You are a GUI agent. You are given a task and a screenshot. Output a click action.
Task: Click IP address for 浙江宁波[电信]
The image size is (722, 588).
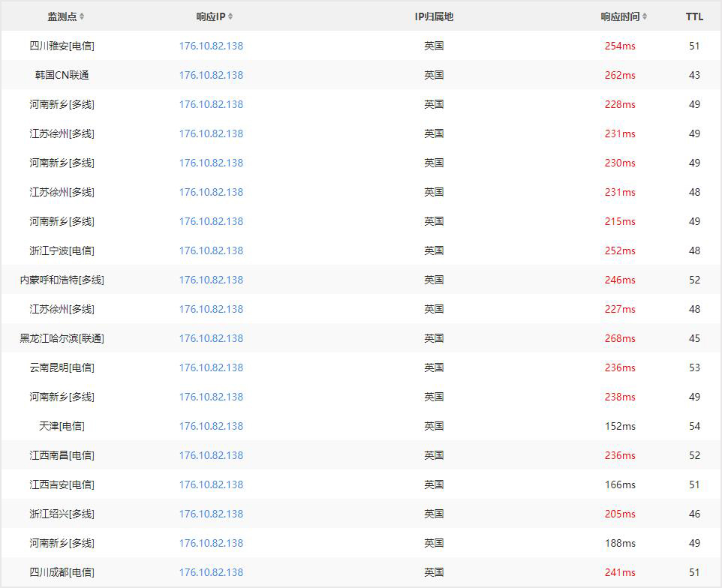pos(211,250)
